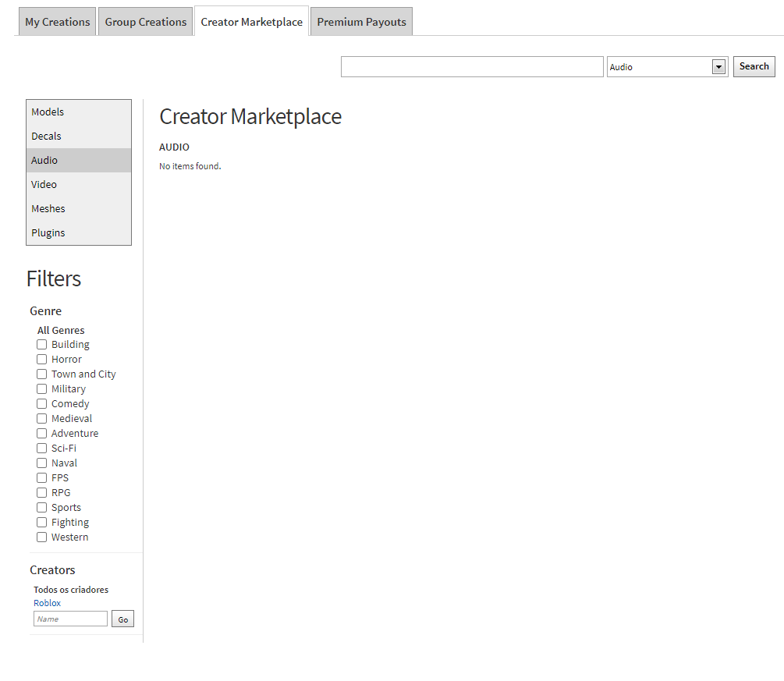Tick the Sci-Fi genre checkbox
The image size is (784, 681).
point(41,448)
